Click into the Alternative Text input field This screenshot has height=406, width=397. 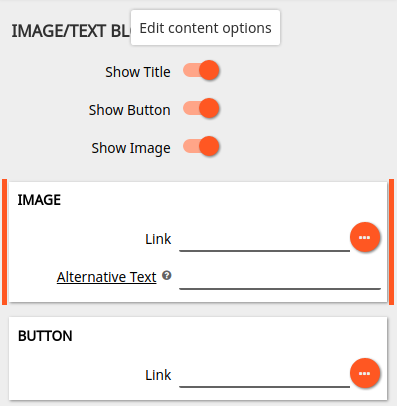point(280,278)
